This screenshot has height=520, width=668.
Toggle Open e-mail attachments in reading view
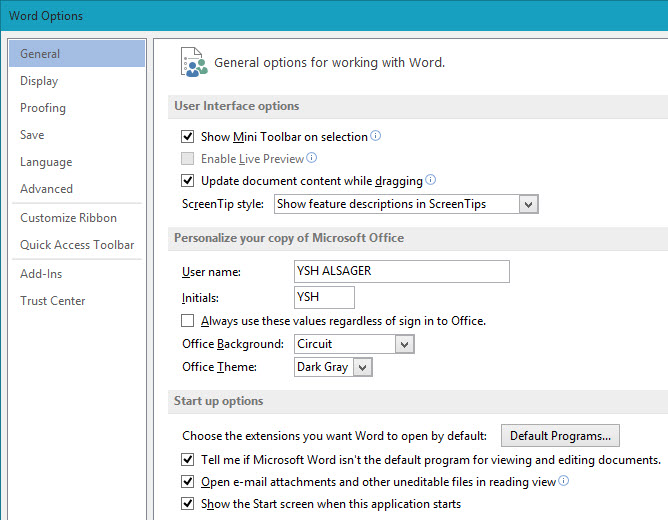pos(187,482)
